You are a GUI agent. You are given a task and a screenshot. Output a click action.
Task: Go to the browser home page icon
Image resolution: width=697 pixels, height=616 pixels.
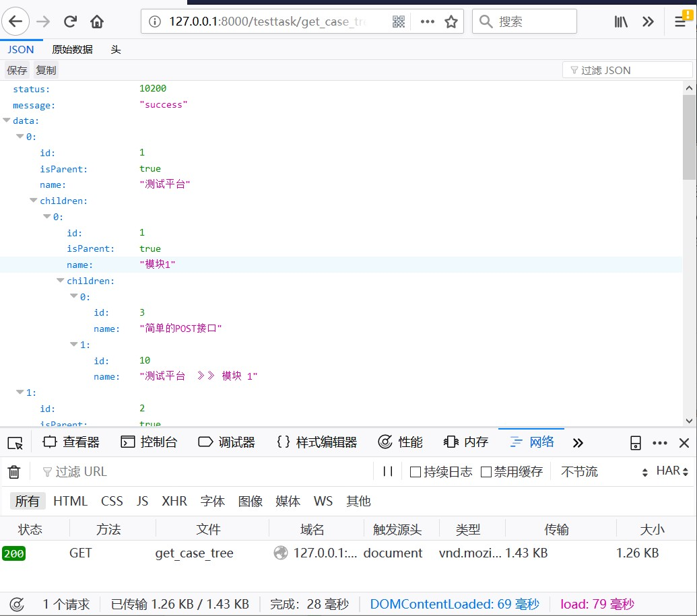pos(97,22)
